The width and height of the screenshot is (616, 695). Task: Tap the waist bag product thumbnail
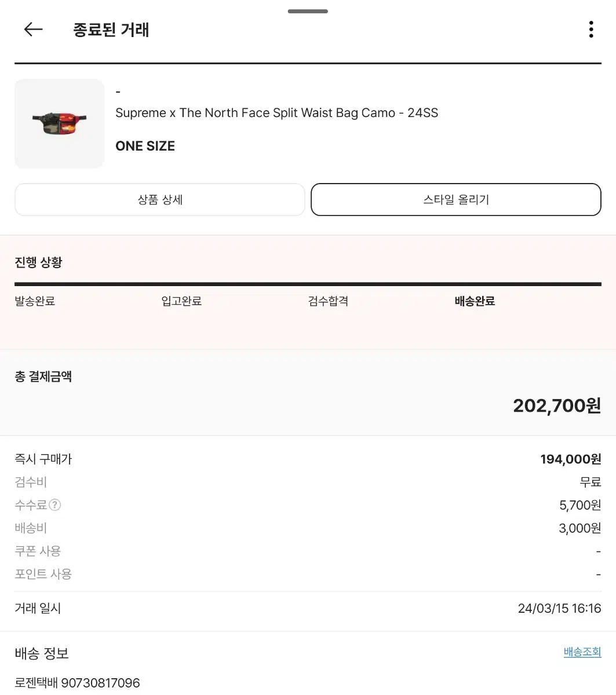coord(59,123)
